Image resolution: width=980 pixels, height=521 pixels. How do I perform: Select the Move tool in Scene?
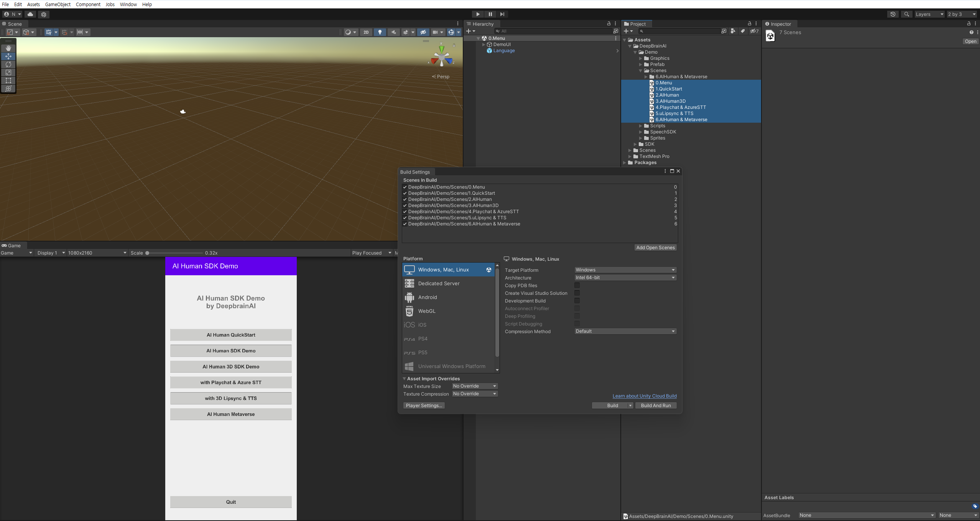(x=8, y=56)
